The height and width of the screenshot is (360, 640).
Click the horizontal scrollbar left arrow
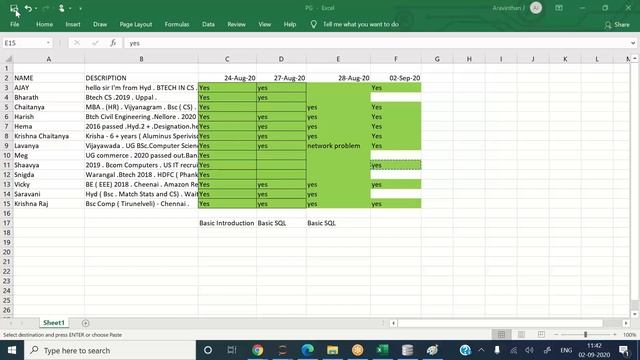click(x=393, y=323)
